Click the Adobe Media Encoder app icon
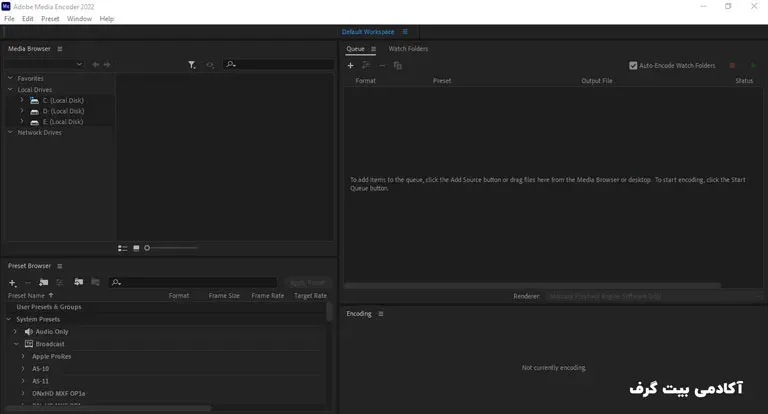 [x=6, y=6]
